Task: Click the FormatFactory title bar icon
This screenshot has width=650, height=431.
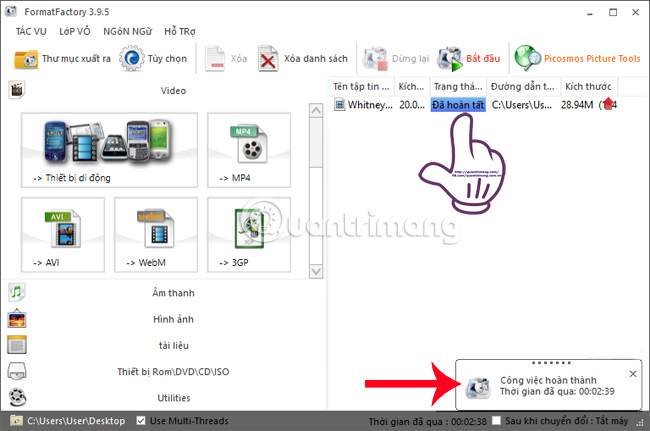Action: [x=11, y=11]
